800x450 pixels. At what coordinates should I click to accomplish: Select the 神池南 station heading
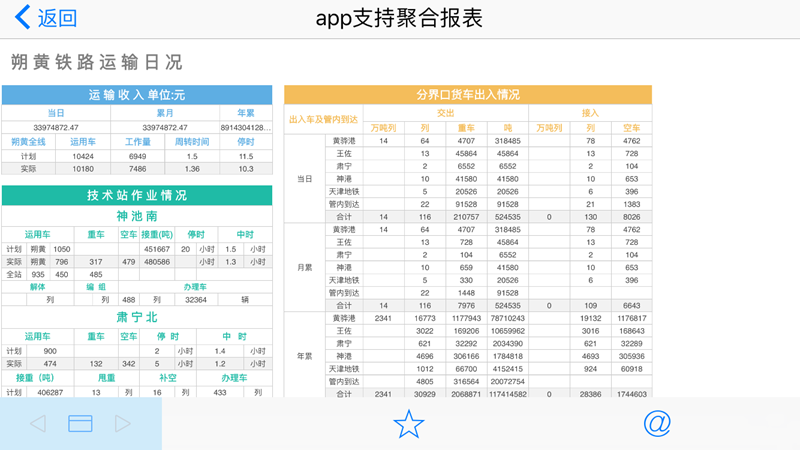[137, 216]
